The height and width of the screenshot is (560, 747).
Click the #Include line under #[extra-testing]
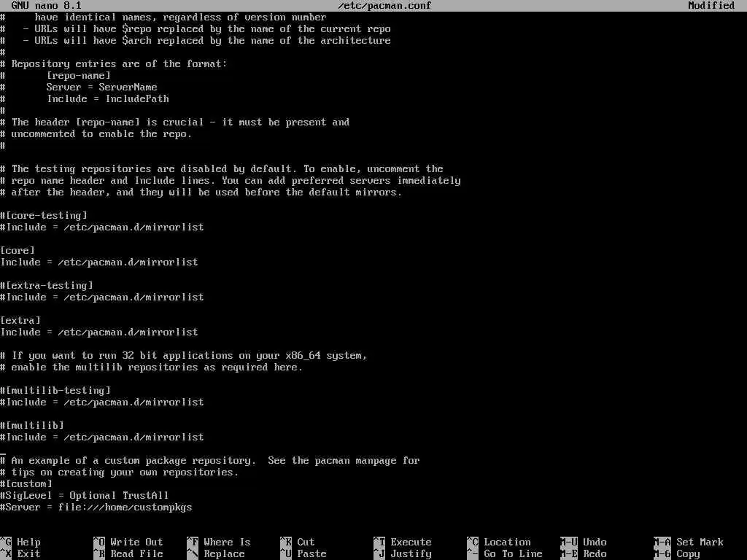point(102,297)
